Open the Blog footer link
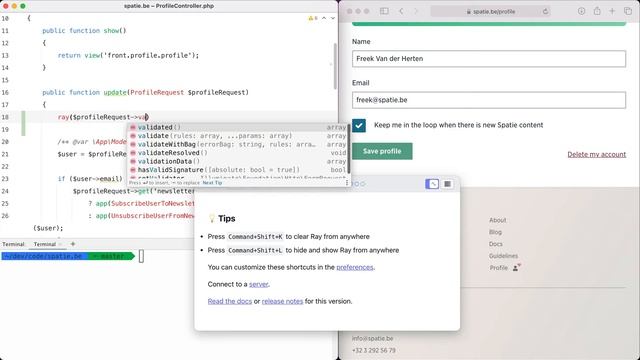The image size is (640, 360). point(496,232)
